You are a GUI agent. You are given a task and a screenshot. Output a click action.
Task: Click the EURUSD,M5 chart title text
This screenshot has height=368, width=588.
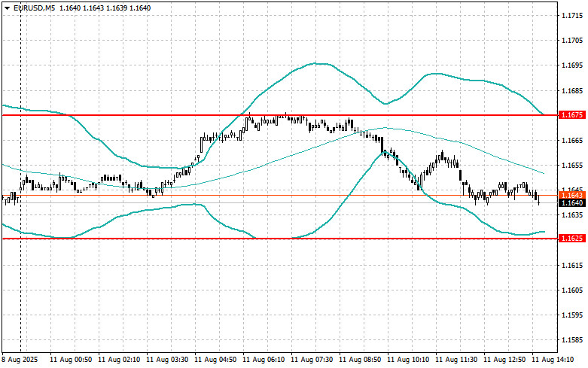point(34,8)
